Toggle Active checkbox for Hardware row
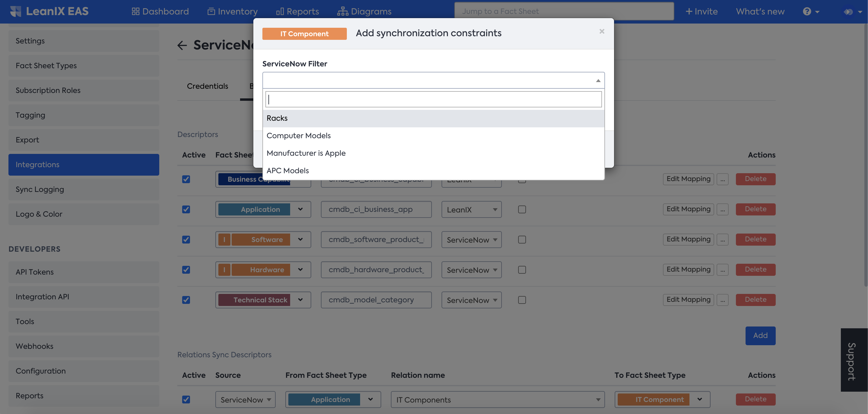The width and height of the screenshot is (868, 414). (186, 270)
